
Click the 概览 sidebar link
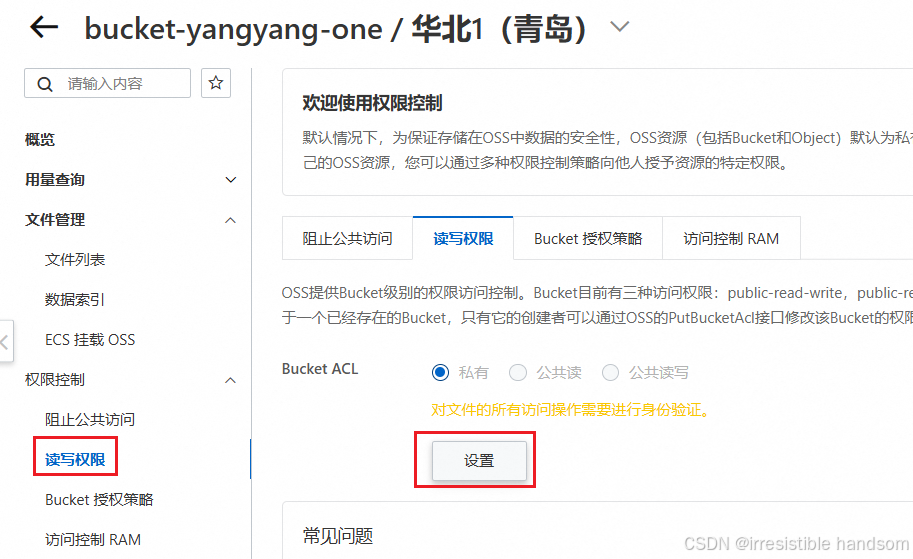(40, 140)
